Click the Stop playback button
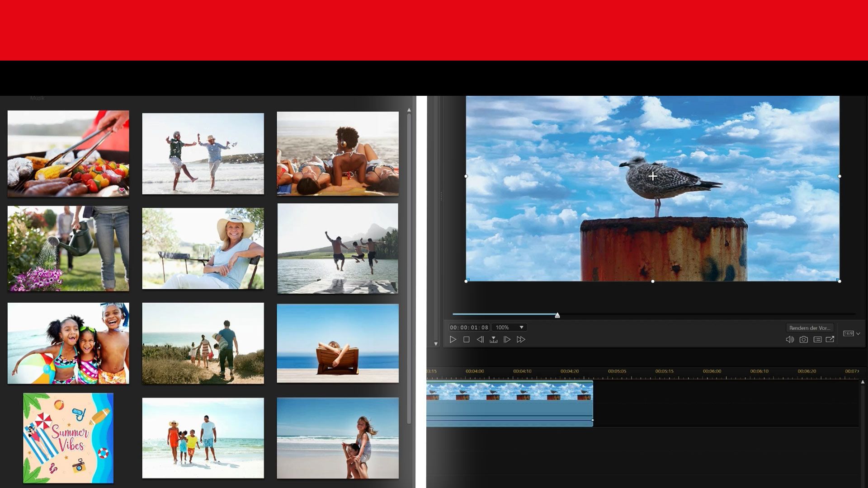 pyautogui.click(x=466, y=339)
